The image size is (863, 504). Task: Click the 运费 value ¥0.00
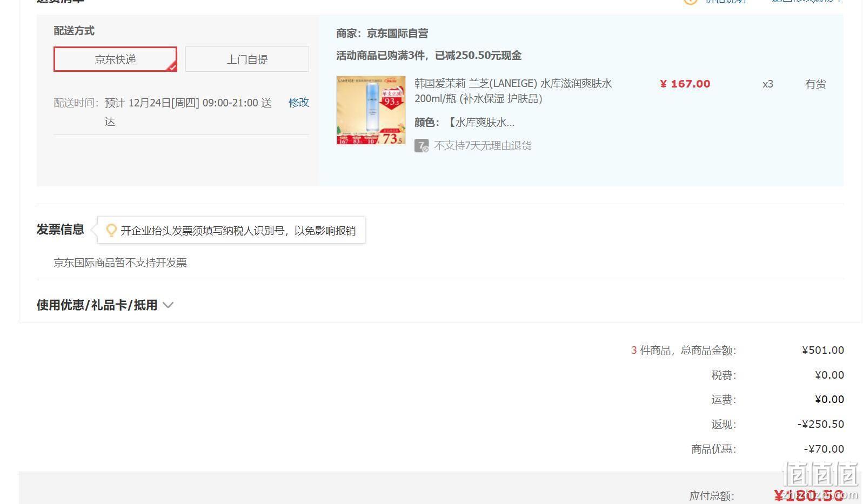click(829, 400)
